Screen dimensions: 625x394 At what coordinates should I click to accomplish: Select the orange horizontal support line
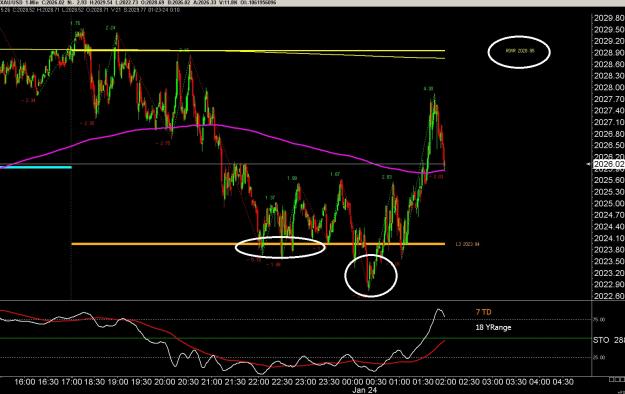click(258, 244)
